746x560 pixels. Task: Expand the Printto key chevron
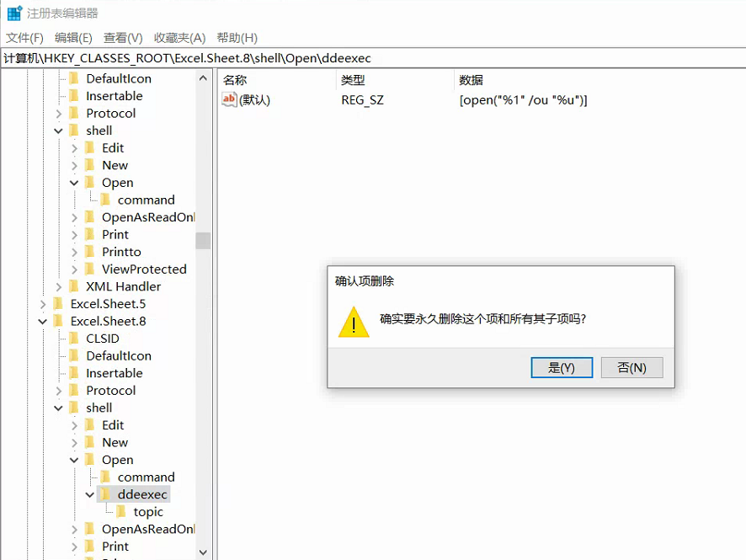[74, 252]
